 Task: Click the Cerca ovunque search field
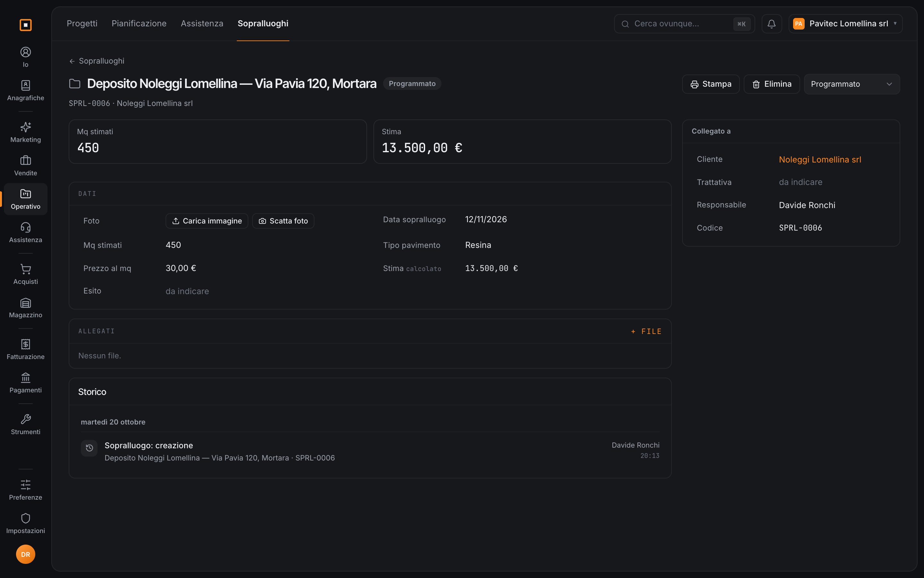pyautogui.click(x=684, y=24)
